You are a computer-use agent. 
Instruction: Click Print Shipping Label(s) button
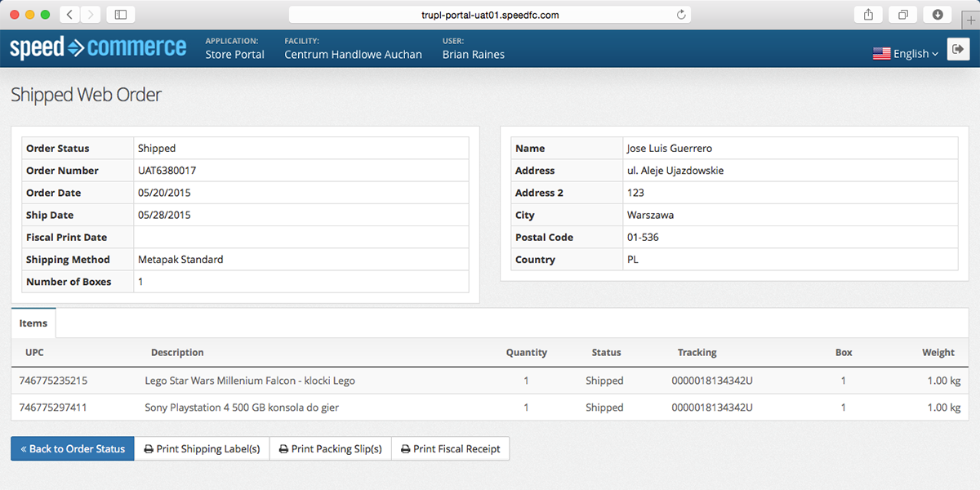[202, 448]
